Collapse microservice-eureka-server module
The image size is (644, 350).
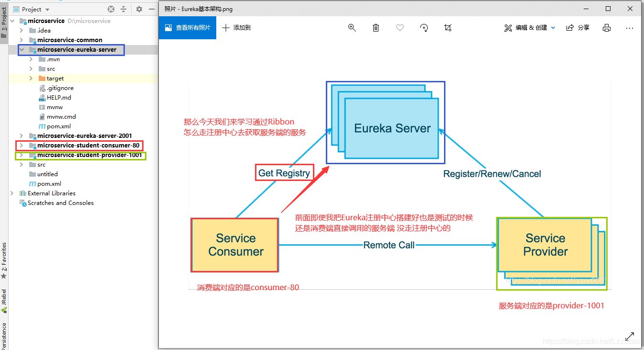22,50
